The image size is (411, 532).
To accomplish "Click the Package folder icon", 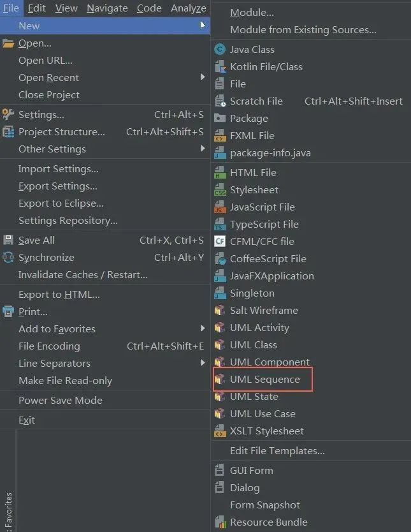I will tap(220, 118).
